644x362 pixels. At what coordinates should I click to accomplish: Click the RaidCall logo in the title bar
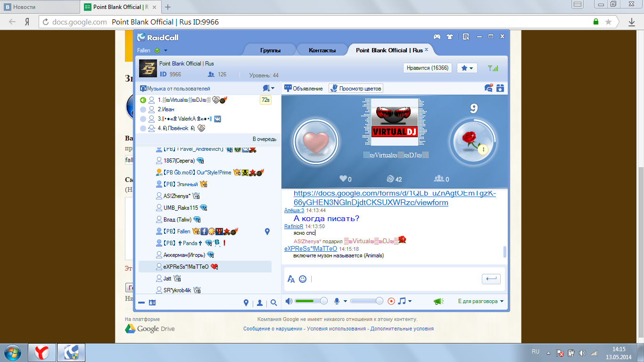[x=157, y=38]
